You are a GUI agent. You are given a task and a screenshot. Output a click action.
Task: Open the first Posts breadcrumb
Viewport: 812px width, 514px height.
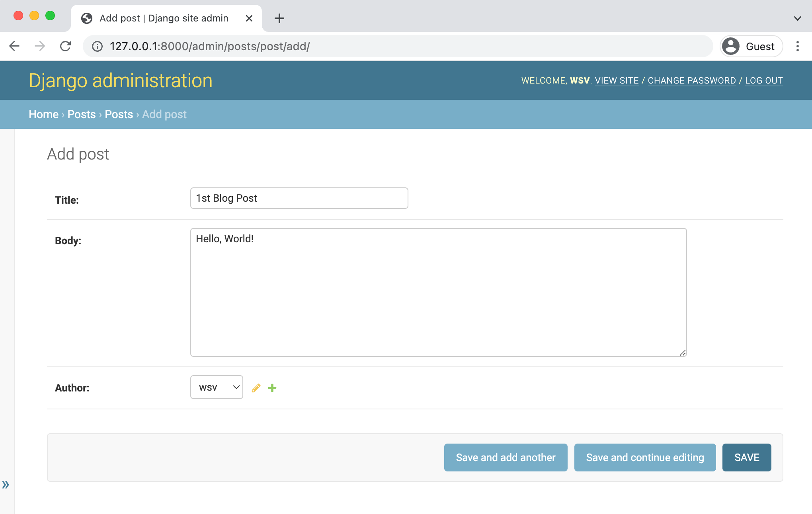click(x=82, y=114)
